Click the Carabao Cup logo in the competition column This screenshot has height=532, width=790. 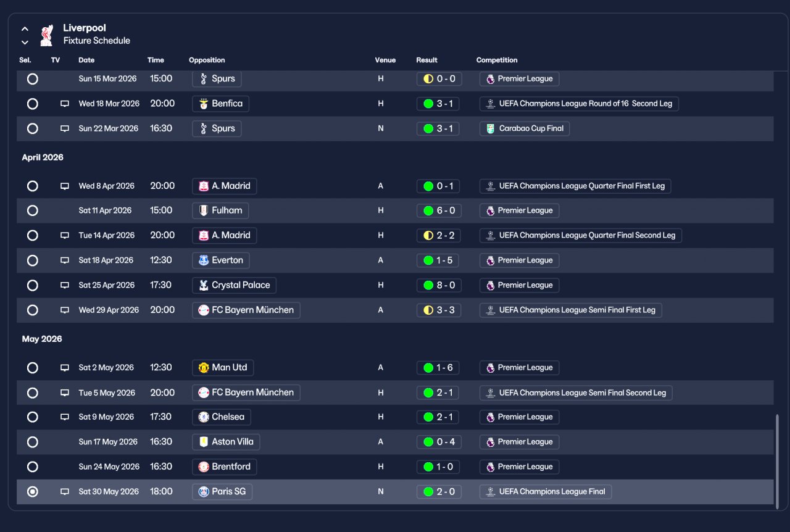pyautogui.click(x=491, y=128)
